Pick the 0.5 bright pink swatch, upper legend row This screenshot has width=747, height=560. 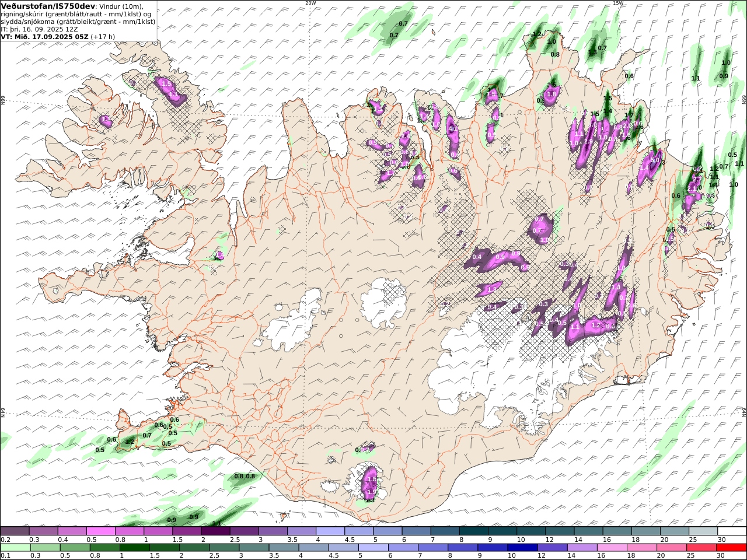100,531
